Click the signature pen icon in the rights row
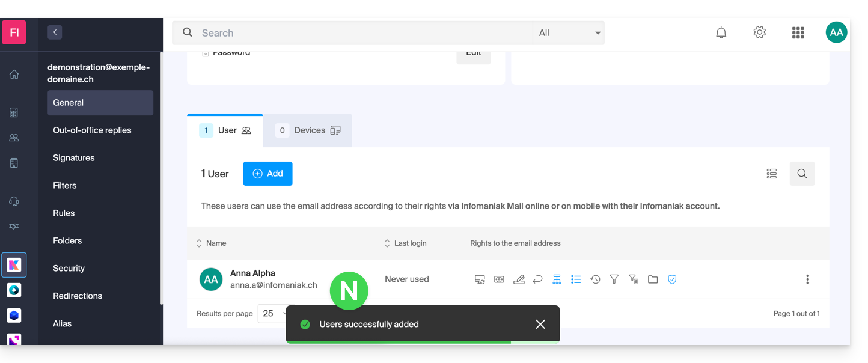The height and width of the screenshot is (363, 868). (519, 279)
